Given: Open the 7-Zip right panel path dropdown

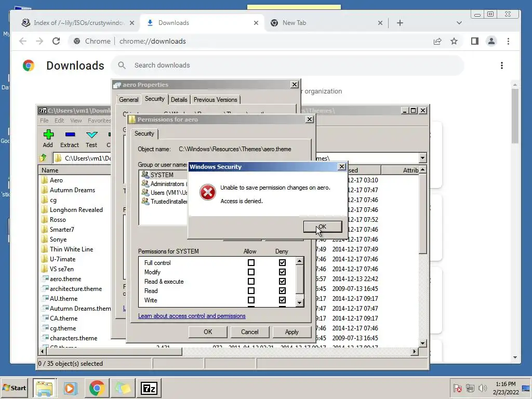Looking at the screenshot, I should point(422,158).
